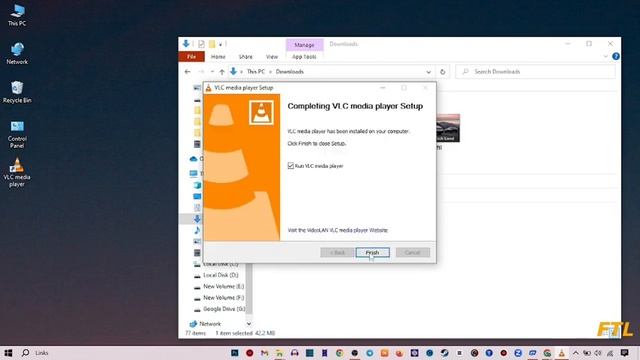Screen dimensions: 640x360
Task: Open This PC desktop icon
Action: pos(17,16)
